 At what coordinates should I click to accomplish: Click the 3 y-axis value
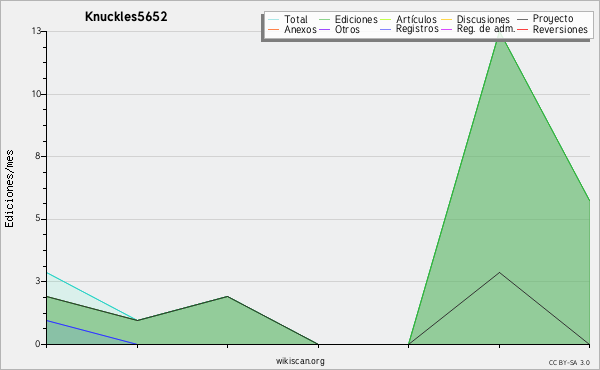(x=38, y=281)
